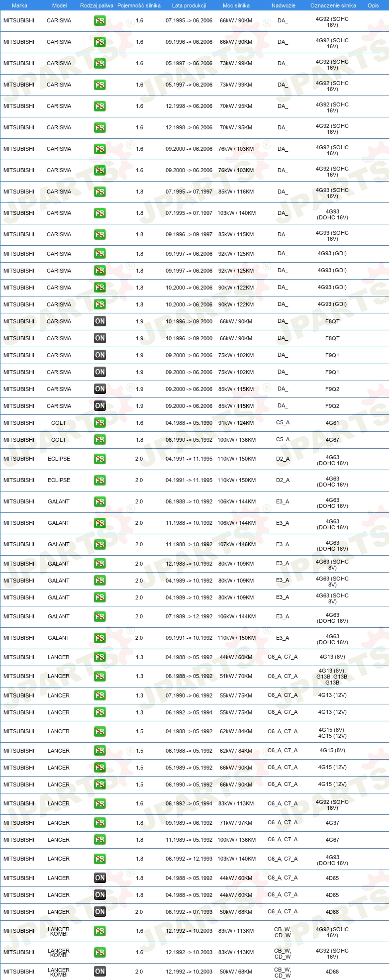Select the 06.1992 -> 12.1993 production years cell
This screenshot has height=980, width=389.
[x=189, y=859]
